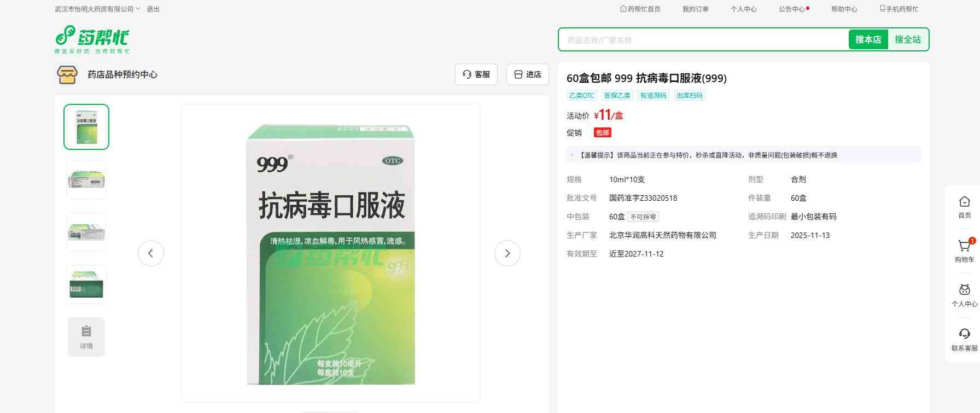Viewport: 980px width, 413px height.
Task: Show next product image with right arrow
Action: pyautogui.click(x=507, y=253)
